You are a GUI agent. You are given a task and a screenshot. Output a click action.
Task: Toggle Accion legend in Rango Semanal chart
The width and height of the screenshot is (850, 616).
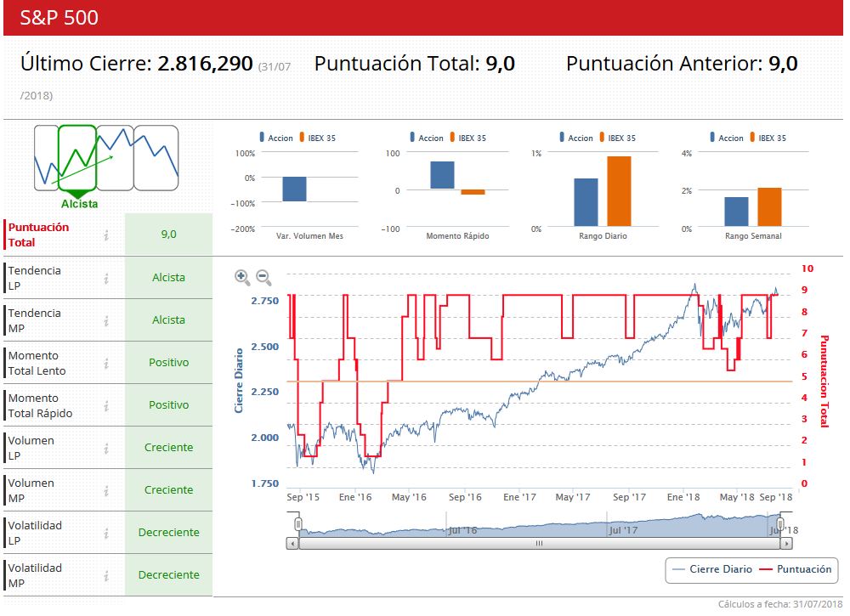pyautogui.click(x=727, y=138)
